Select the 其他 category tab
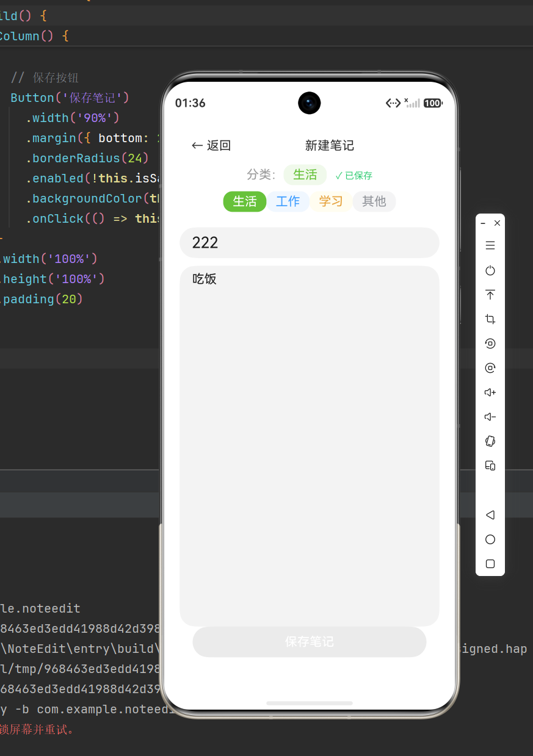This screenshot has width=533, height=756. [x=374, y=201]
